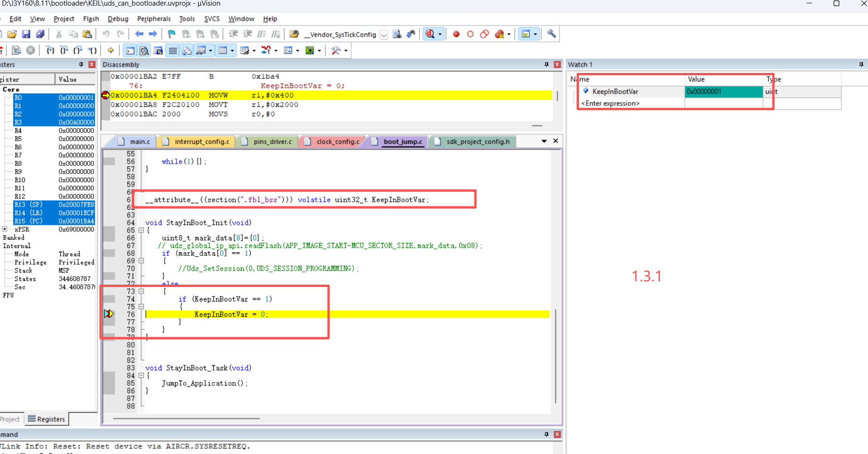
Task: Disable all breakpoints icon
Action: (484, 34)
